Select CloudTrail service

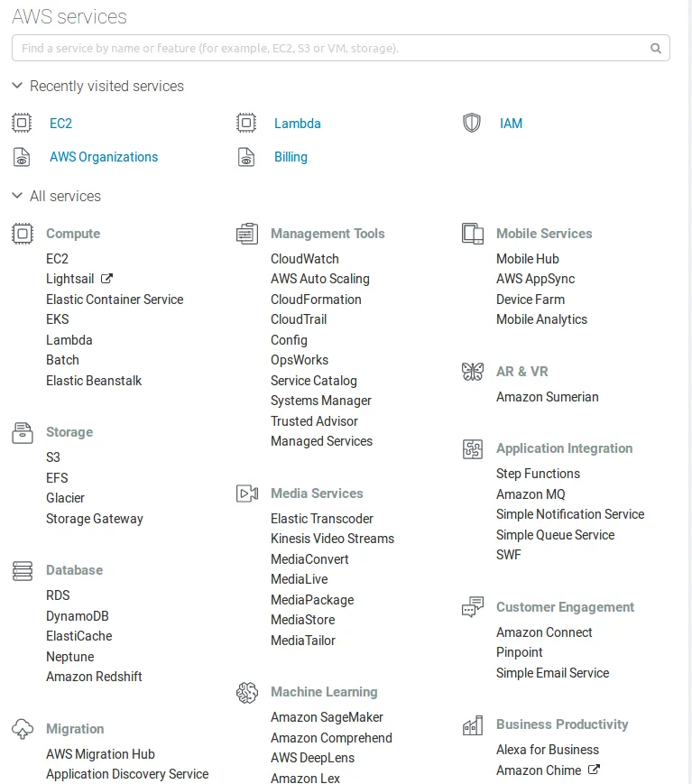(x=299, y=319)
